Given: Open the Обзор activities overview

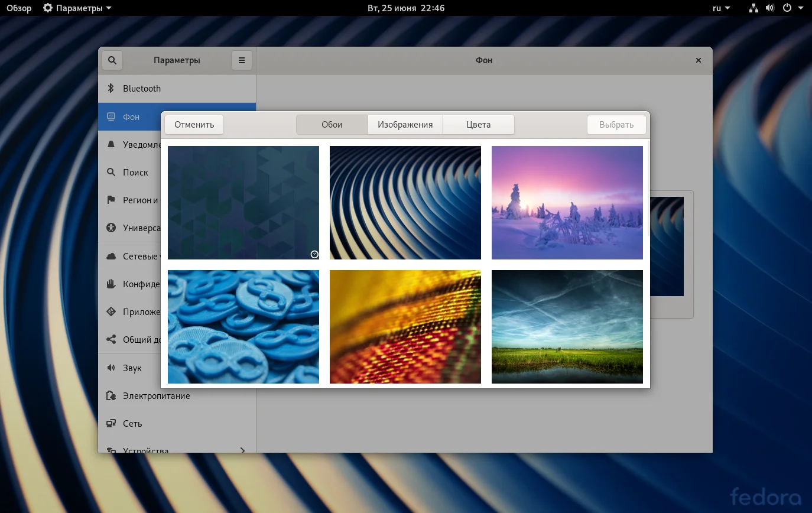Looking at the screenshot, I should click(19, 8).
